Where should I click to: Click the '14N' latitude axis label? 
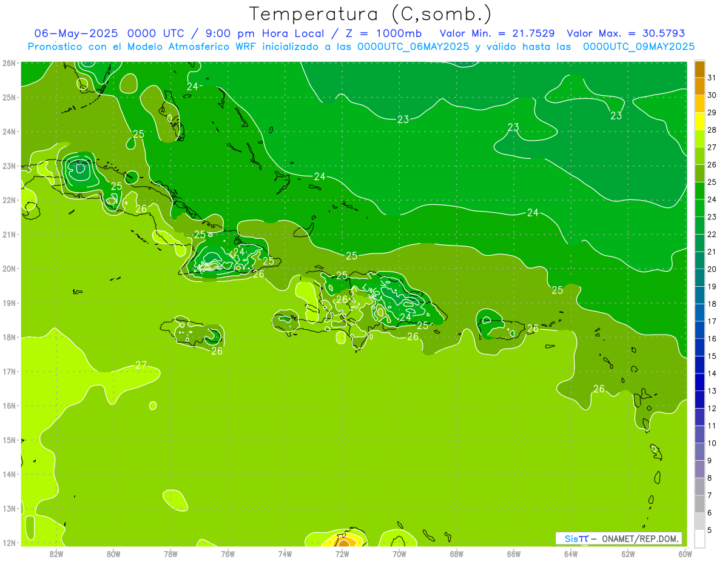coord(8,474)
